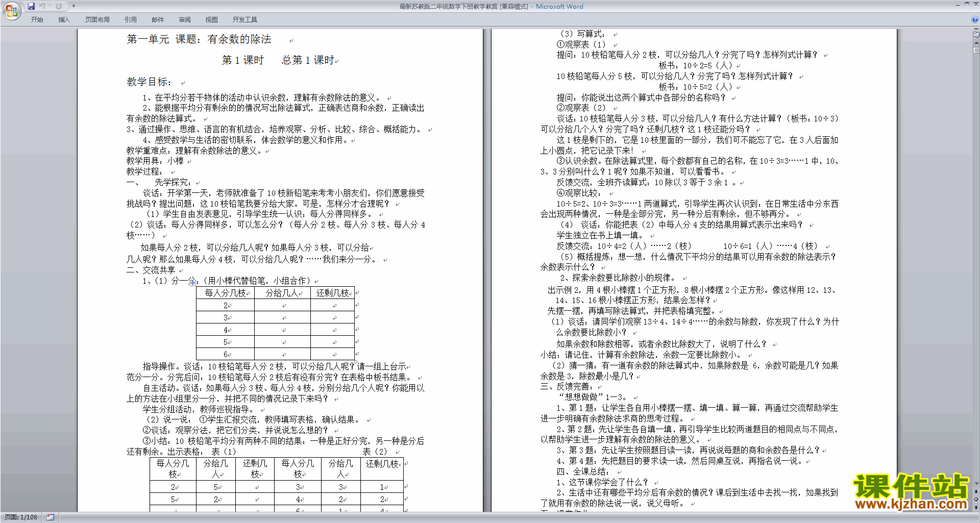Click the table move handle above first table
980x523 pixels.
pos(192,282)
